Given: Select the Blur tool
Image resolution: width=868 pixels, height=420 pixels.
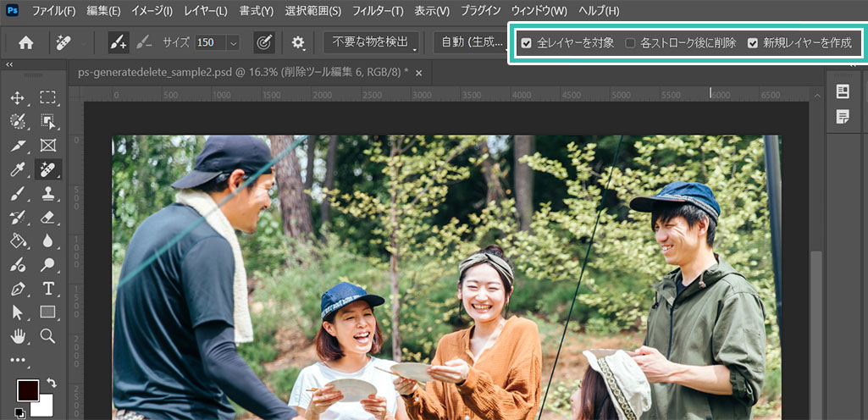Looking at the screenshot, I should [x=47, y=240].
